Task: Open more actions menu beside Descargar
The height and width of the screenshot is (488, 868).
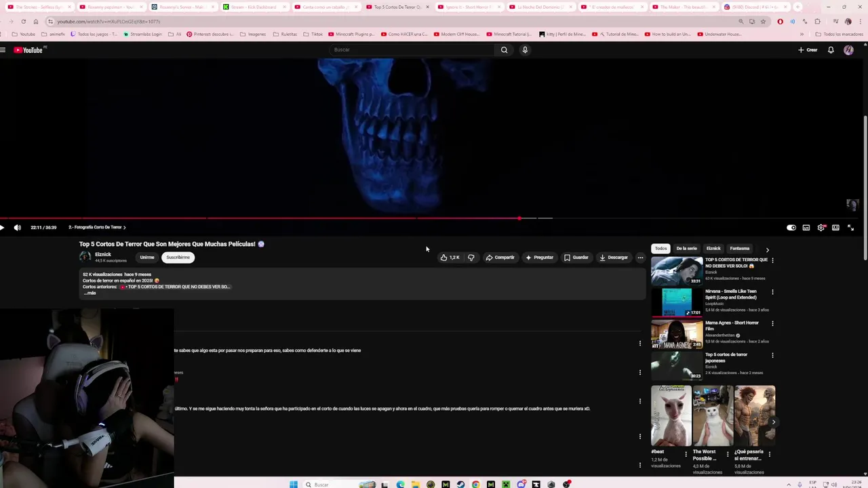Action: 640,258
